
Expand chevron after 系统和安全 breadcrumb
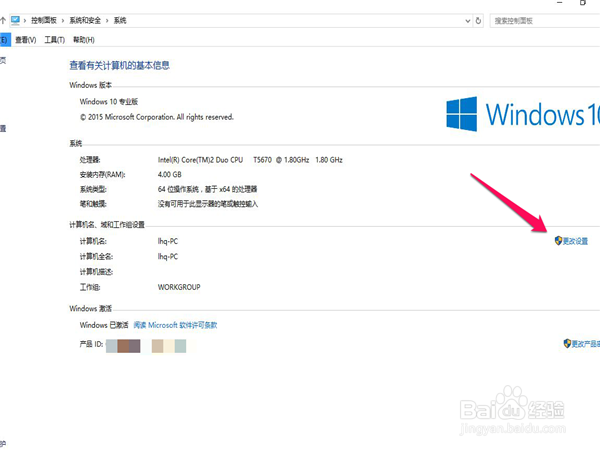pos(107,21)
